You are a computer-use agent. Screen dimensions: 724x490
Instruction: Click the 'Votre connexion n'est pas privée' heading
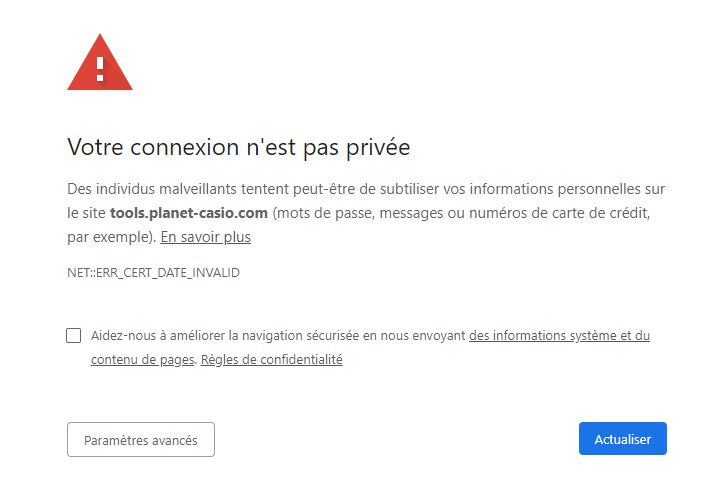(x=239, y=147)
